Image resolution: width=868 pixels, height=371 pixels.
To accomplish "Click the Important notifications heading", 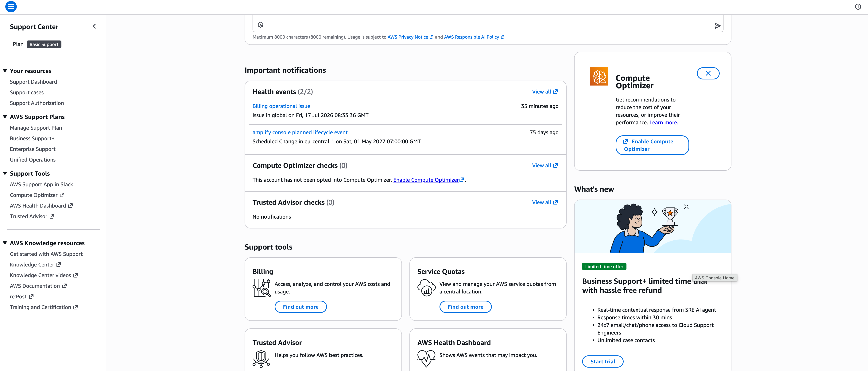I will [x=285, y=70].
